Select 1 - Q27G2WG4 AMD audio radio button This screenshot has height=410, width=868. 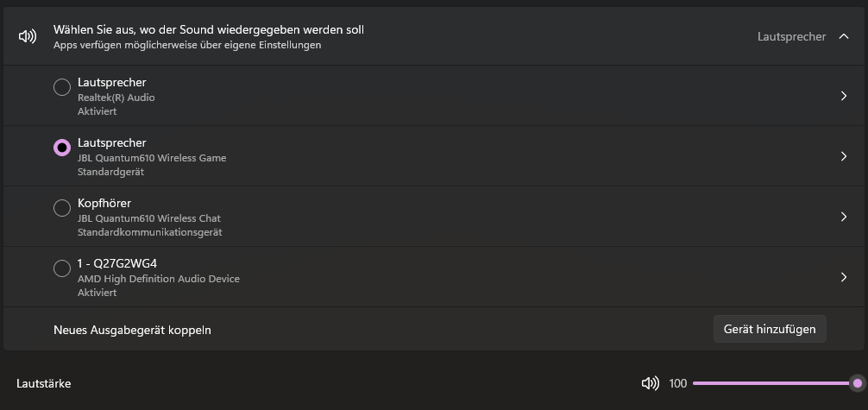pos(62,268)
